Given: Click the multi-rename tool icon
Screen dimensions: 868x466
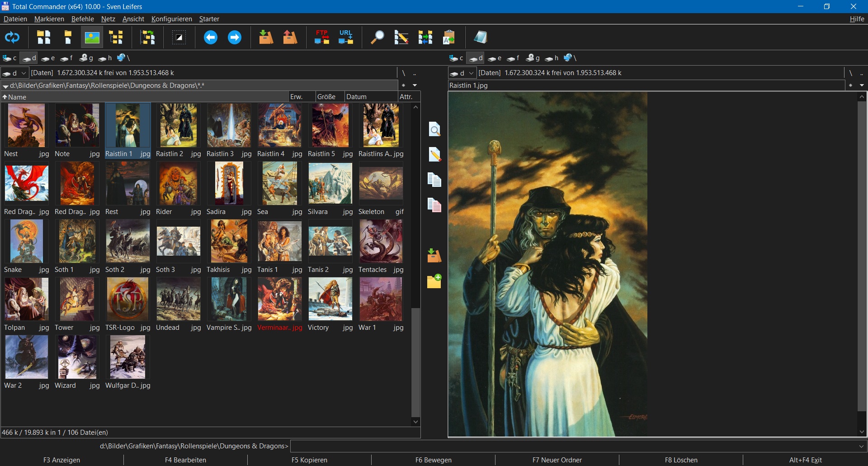Looking at the screenshot, I should pos(401,38).
